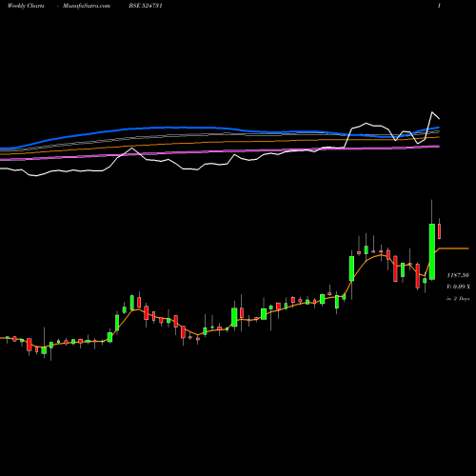The height and width of the screenshot is (476, 476).
Task: Click the "BSE 524731" stock code label
Action: click(x=146, y=6)
